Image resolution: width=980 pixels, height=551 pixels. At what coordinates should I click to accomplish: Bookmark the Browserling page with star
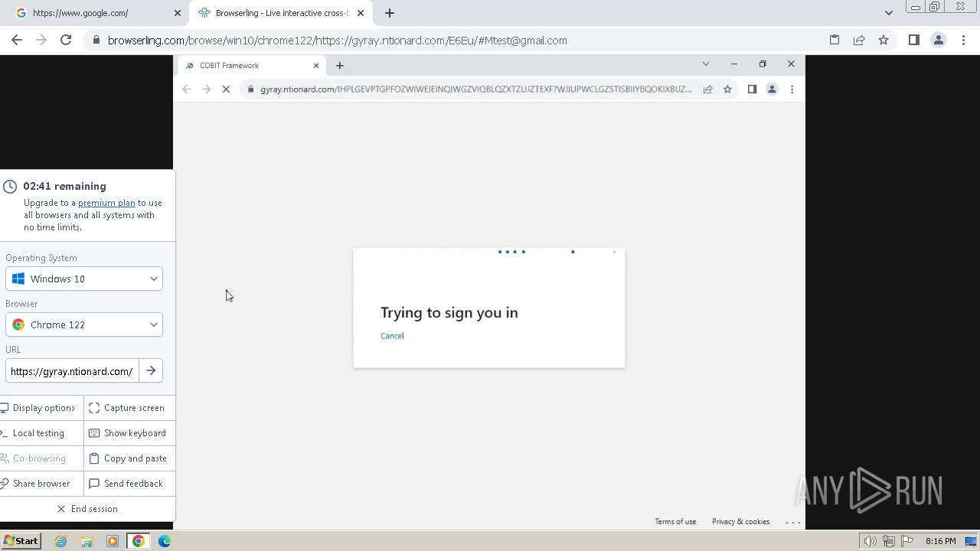click(x=884, y=40)
